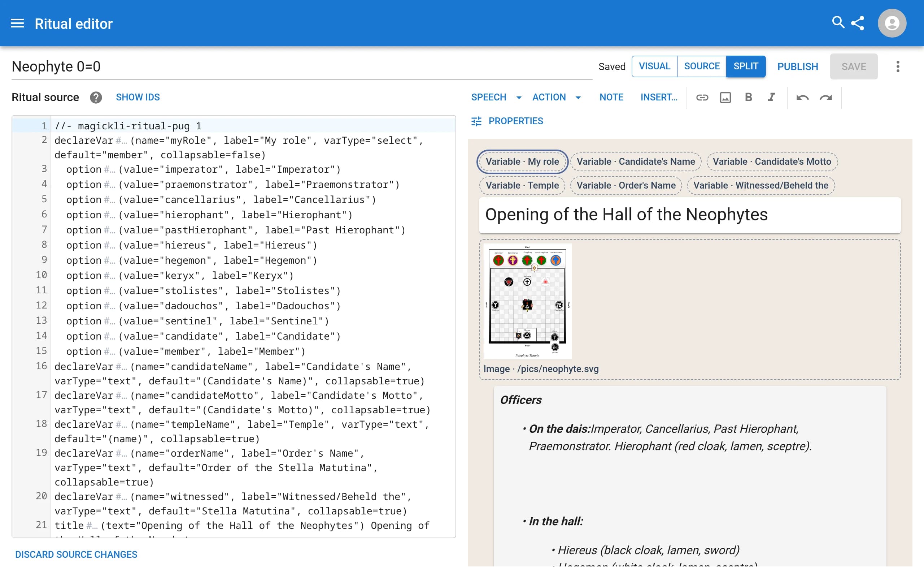The width and height of the screenshot is (924, 578).
Task: Select Variable · My role chip
Action: pyautogui.click(x=522, y=162)
